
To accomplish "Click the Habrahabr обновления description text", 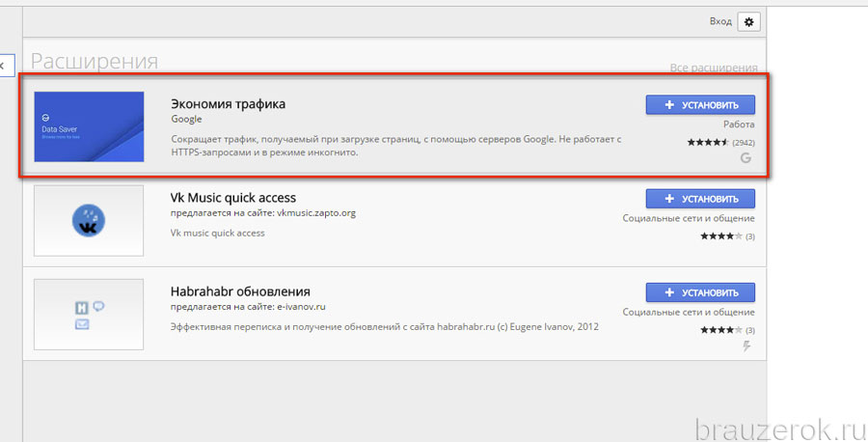I will [x=384, y=327].
